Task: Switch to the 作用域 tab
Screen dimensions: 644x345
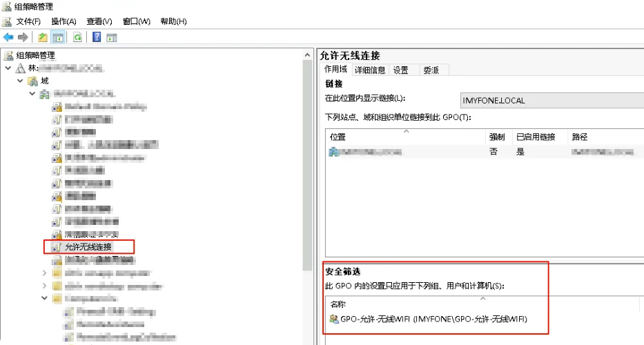Action: coord(335,69)
